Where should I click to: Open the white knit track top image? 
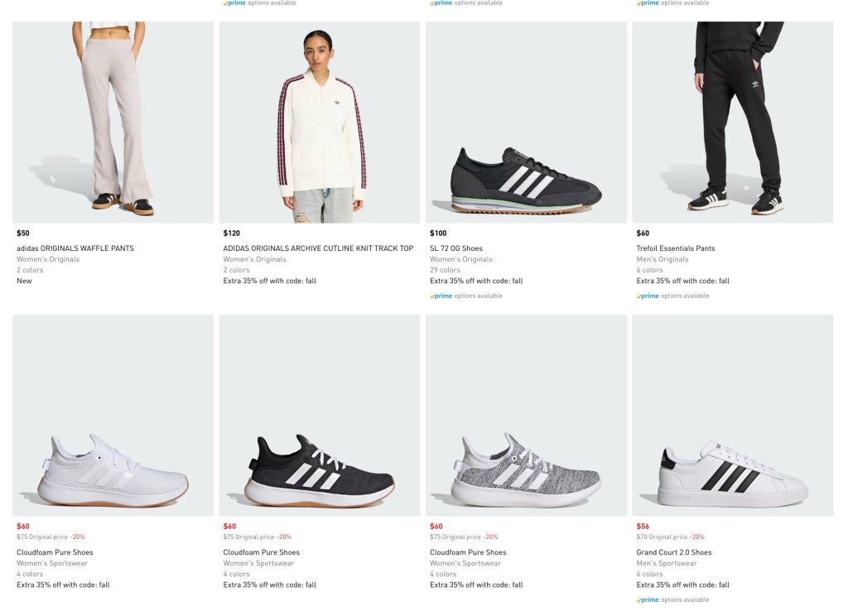pos(320,123)
